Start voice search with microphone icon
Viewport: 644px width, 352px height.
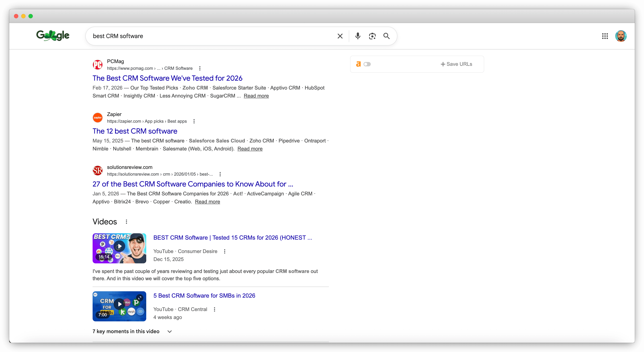[x=358, y=36]
